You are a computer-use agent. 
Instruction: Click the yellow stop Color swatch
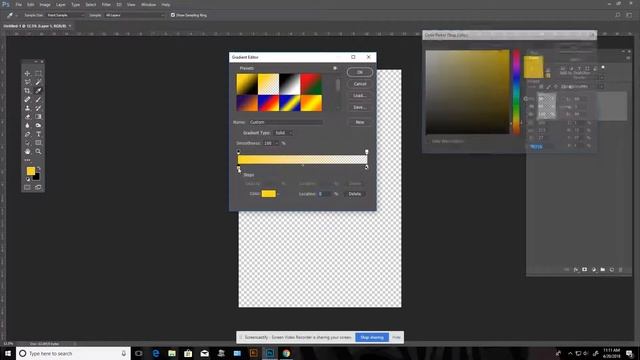point(269,194)
